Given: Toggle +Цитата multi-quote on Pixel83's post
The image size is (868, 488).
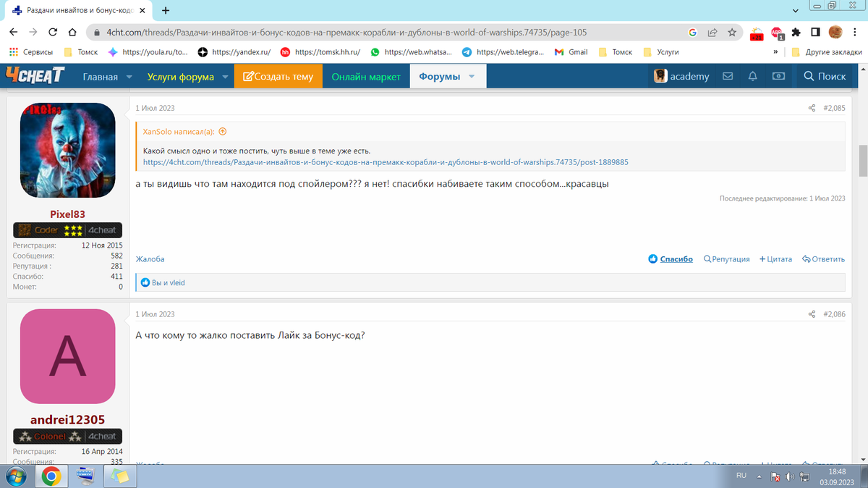Looking at the screenshot, I should pos(775,259).
